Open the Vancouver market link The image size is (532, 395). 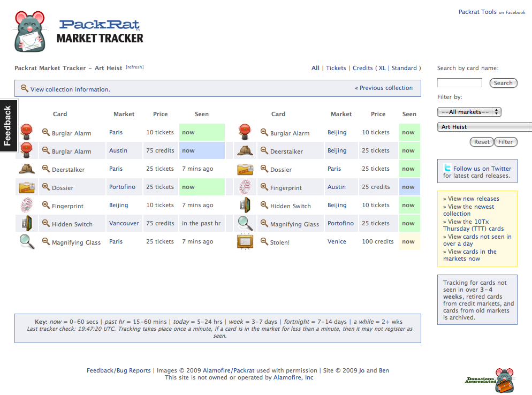124,223
